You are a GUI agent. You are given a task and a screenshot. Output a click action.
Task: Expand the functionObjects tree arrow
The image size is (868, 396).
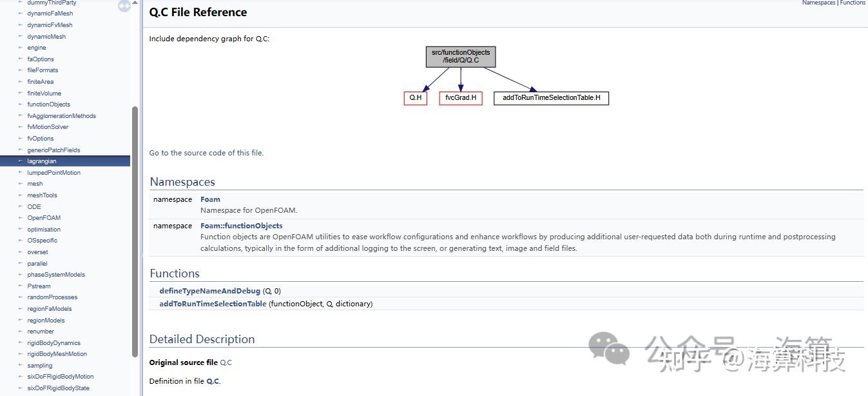tap(21, 104)
